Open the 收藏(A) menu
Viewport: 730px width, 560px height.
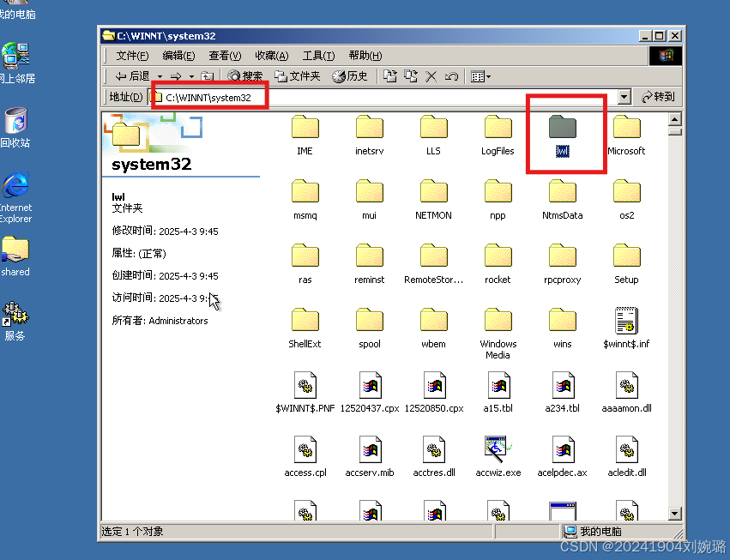click(x=272, y=56)
